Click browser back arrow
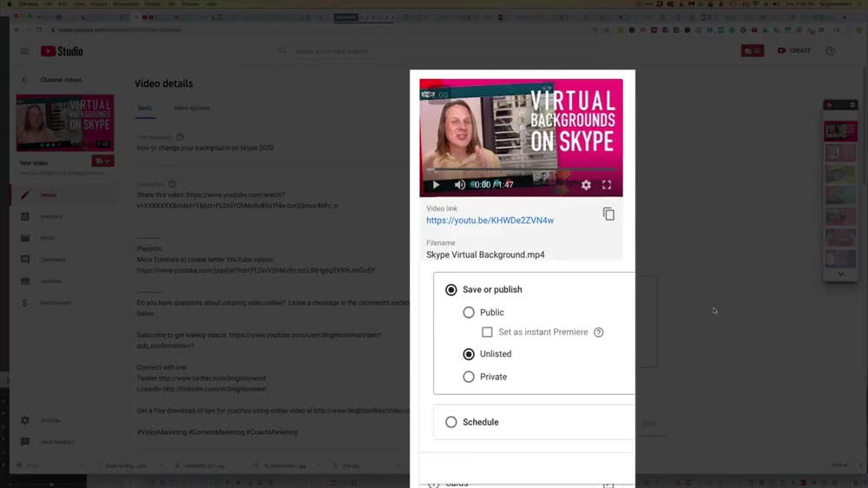 click(x=16, y=30)
